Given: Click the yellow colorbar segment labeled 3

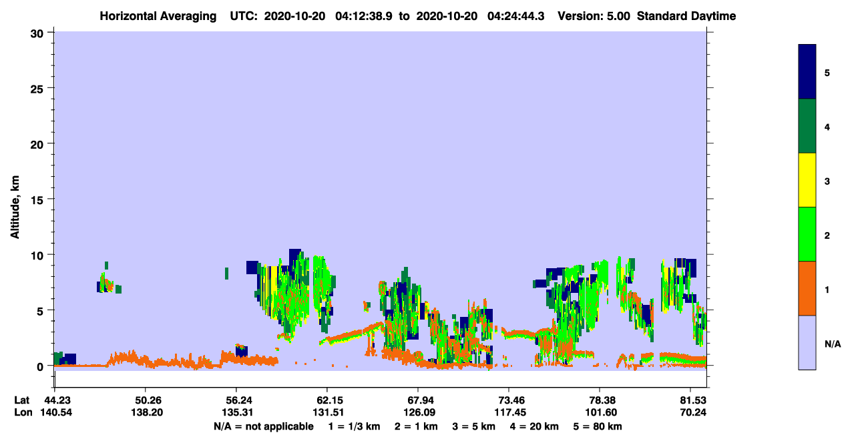Looking at the screenshot, I should (807, 180).
